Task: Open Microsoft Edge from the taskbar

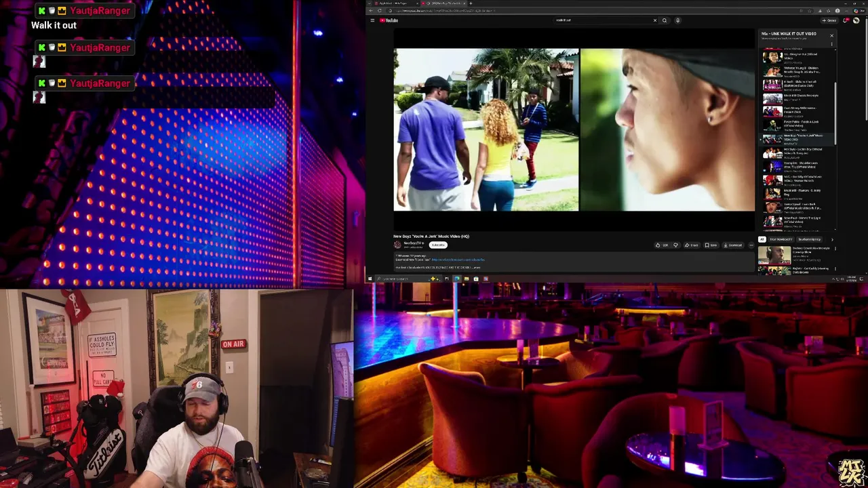Action: tap(456, 279)
